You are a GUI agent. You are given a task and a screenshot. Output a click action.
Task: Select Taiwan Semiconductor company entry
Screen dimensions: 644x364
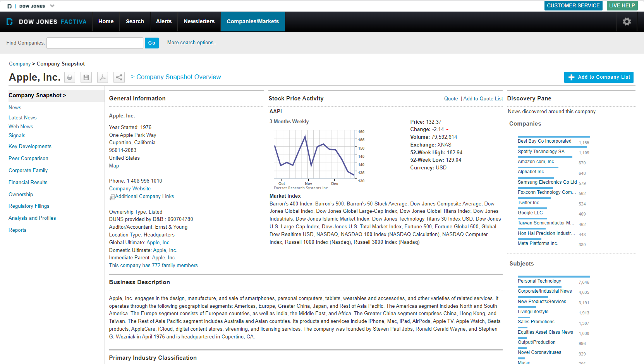tap(546, 223)
